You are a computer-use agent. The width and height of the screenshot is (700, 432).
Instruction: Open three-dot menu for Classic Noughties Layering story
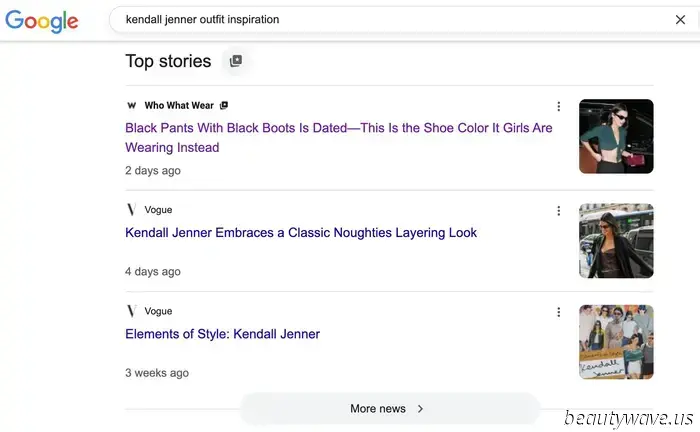pos(558,210)
